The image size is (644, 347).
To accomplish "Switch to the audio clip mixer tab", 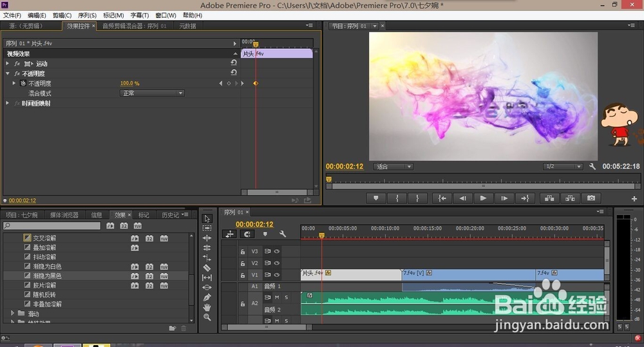I will 135,26.
